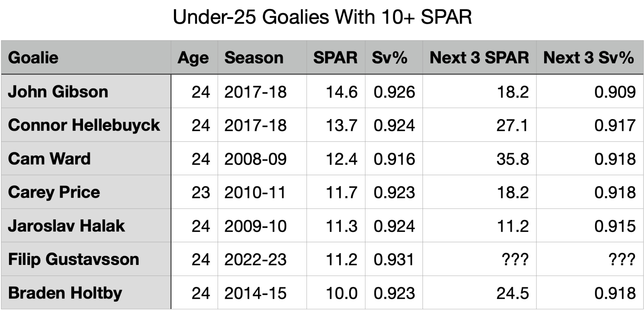Click the John Gibson row name

[x=58, y=92]
